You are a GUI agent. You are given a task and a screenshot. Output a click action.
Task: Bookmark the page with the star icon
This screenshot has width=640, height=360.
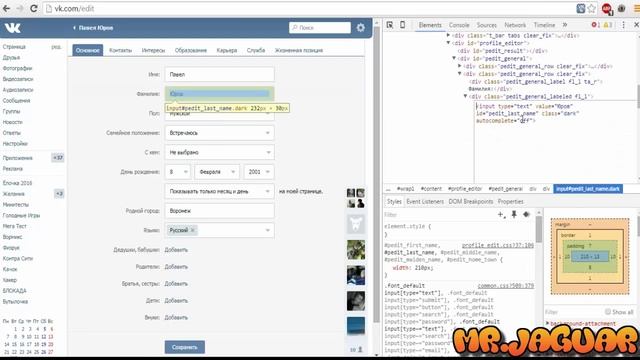(591, 8)
